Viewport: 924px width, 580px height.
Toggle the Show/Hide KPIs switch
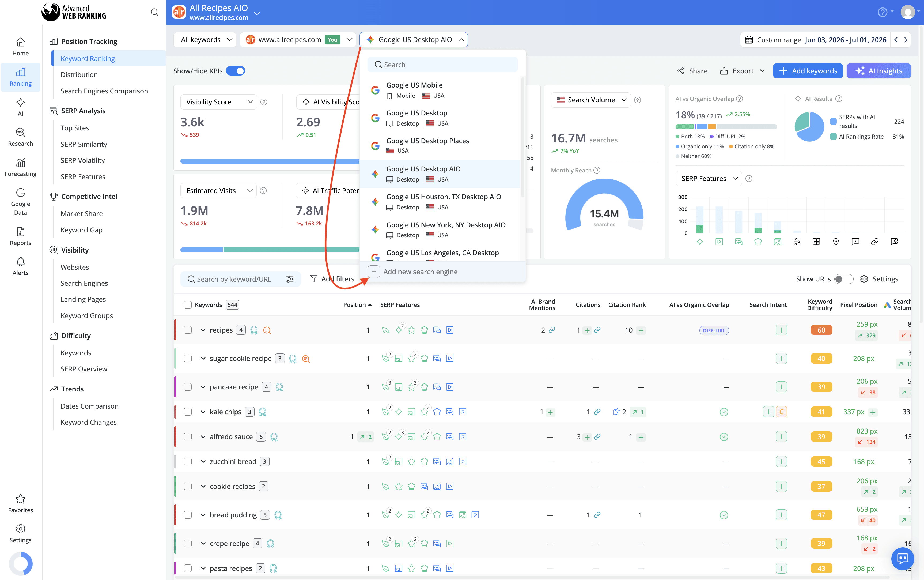pyautogui.click(x=235, y=71)
